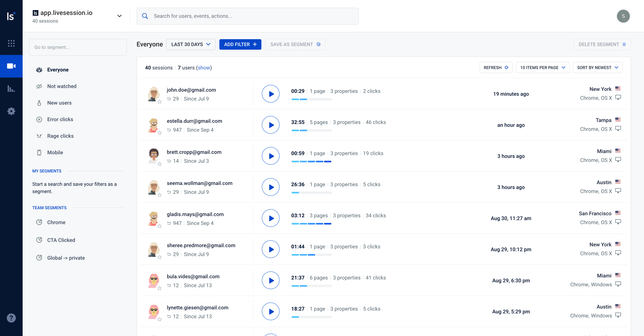Screen dimensions: 644x336
Task: Play john.doe@gmail.com session recording
Action: 270,94
